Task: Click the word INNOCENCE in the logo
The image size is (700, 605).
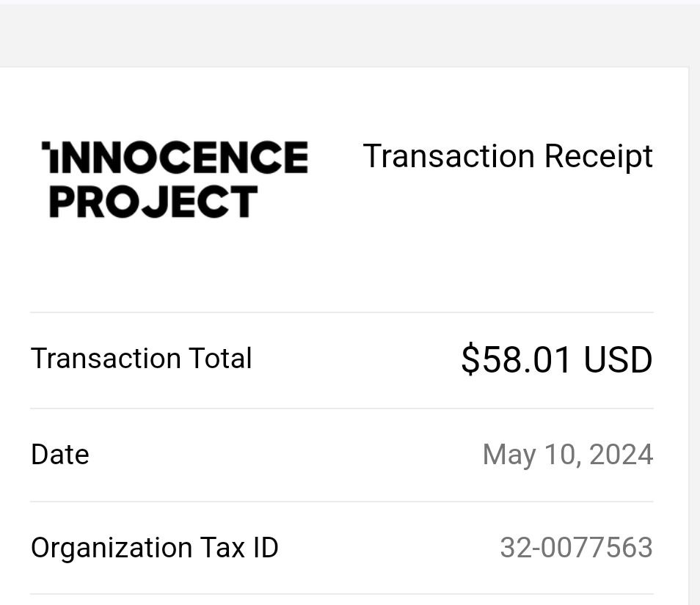Action: [175, 157]
